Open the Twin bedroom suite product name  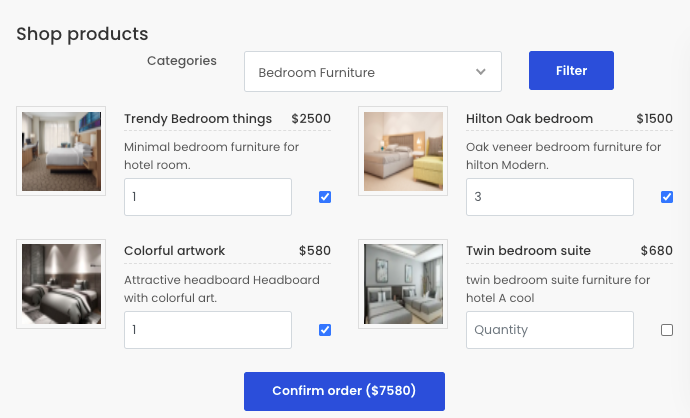click(x=528, y=251)
